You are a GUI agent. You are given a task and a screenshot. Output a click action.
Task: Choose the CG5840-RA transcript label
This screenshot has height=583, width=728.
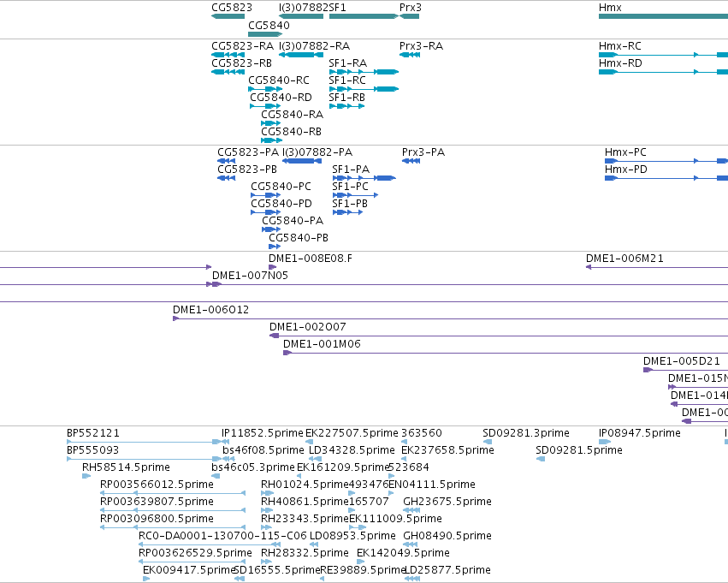[x=292, y=114]
